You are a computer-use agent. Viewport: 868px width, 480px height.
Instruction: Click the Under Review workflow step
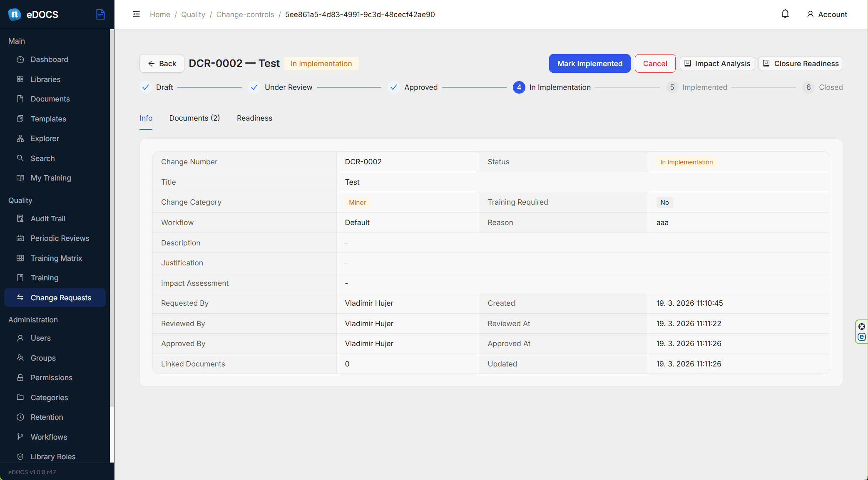coord(280,87)
